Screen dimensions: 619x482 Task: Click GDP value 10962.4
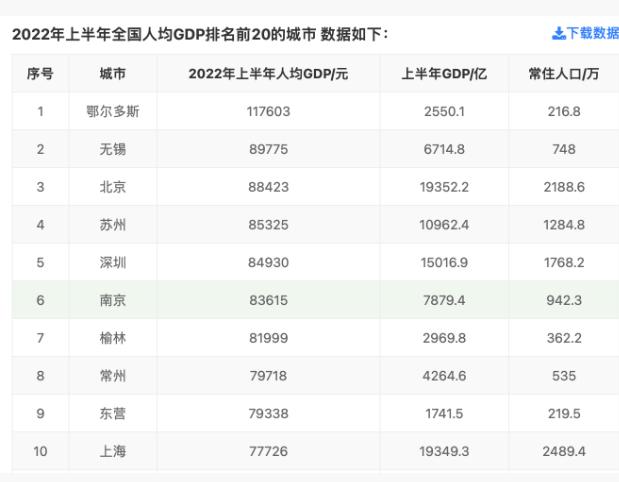(444, 225)
